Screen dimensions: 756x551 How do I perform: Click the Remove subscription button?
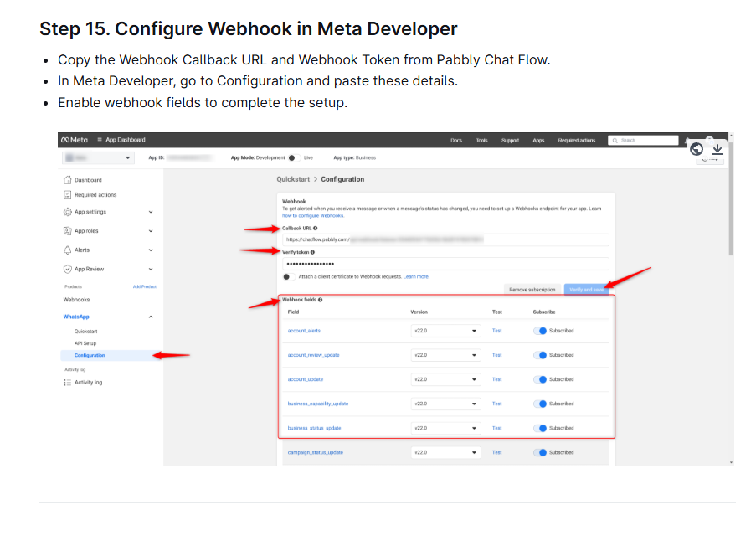click(x=532, y=290)
